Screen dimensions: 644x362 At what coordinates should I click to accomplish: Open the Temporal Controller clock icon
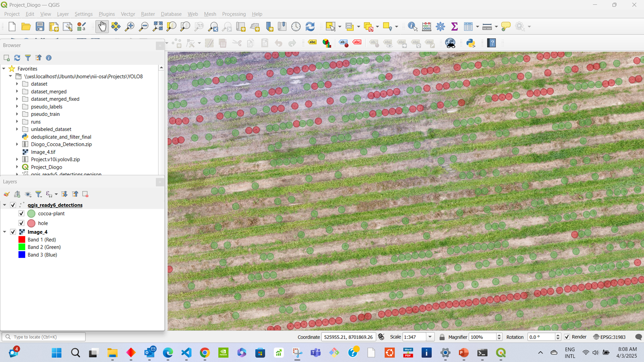[x=296, y=26]
